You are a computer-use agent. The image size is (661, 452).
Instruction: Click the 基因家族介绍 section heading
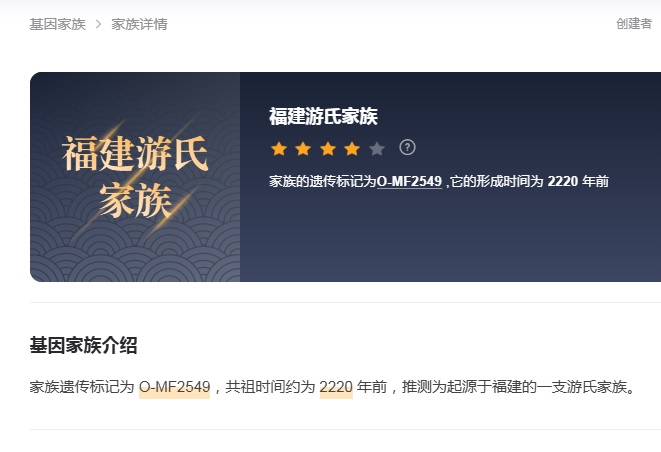[x=83, y=345]
